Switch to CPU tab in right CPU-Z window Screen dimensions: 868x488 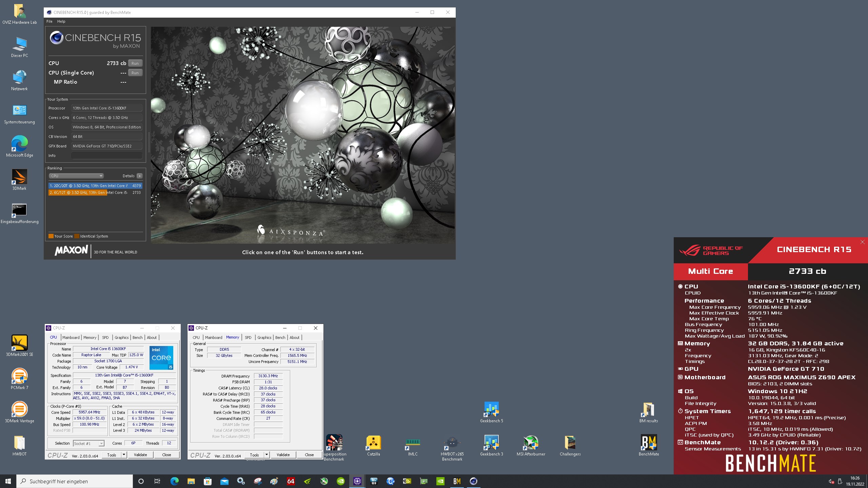pos(196,338)
